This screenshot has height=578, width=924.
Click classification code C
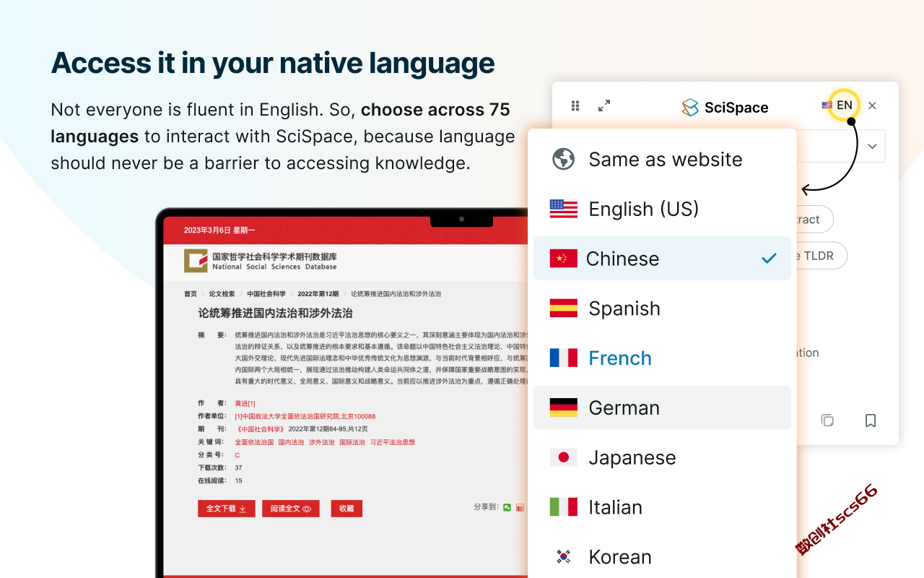tap(237, 455)
